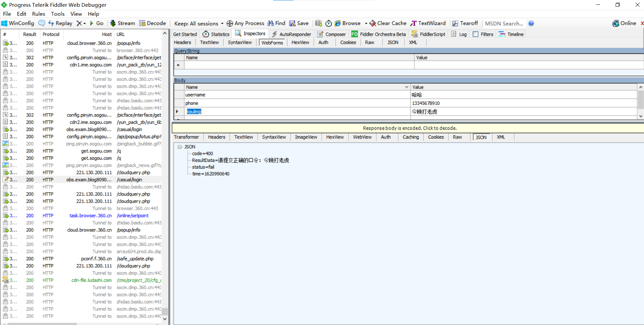The width and height of the screenshot is (644, 325).
Task: Open the Keep: All sessions dropdown
Action: [199, 23]
